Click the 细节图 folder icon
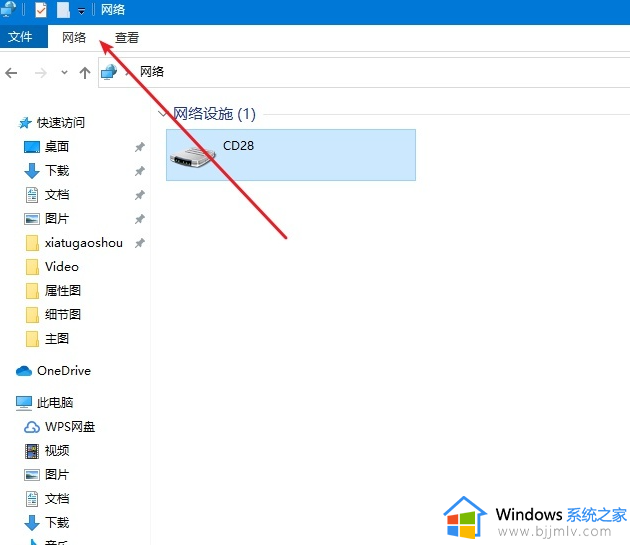This screenshot has height=545, width=632. pos(32,315)
